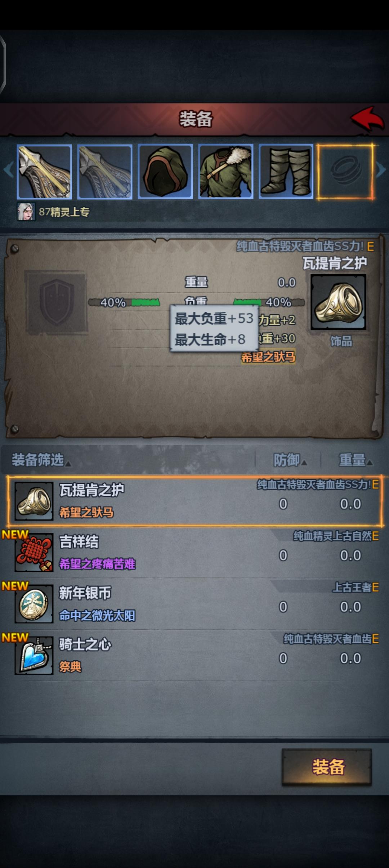Select the second dimmed weapon slot
The height and width of the screenshot is (868, 389).
pos(105,172)
